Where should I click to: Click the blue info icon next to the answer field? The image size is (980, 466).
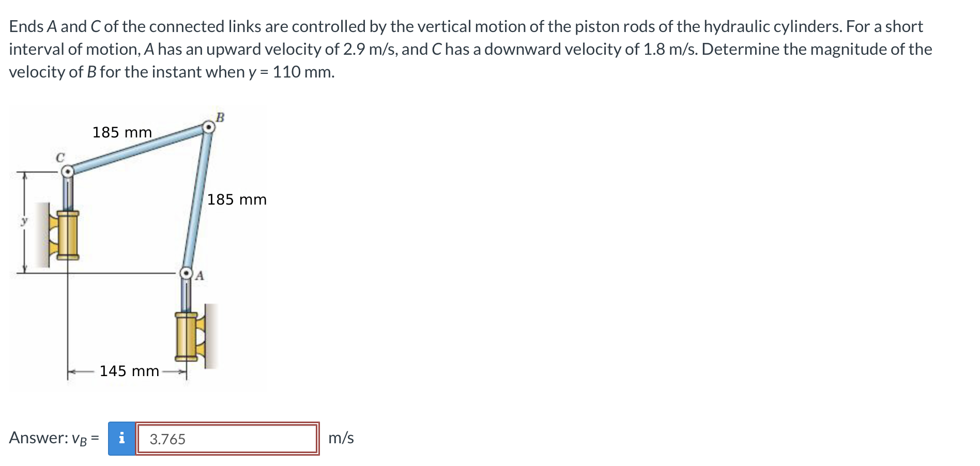121,438
